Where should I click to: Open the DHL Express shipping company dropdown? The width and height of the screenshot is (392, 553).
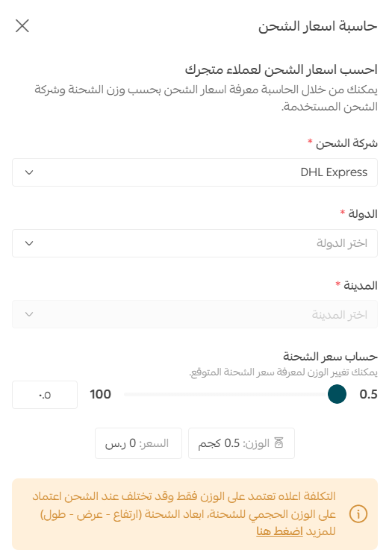point(195,172)
